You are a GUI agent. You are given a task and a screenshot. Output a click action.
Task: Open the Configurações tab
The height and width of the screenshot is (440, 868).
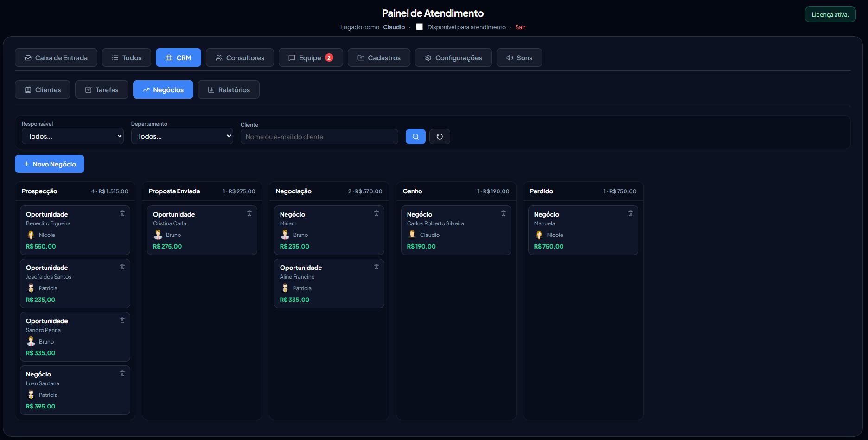point(453,57)
